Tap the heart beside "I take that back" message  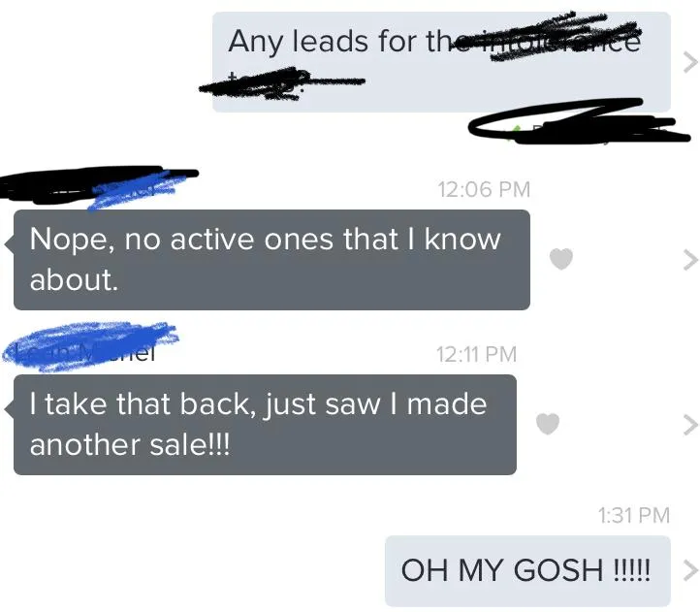point(548,424)
